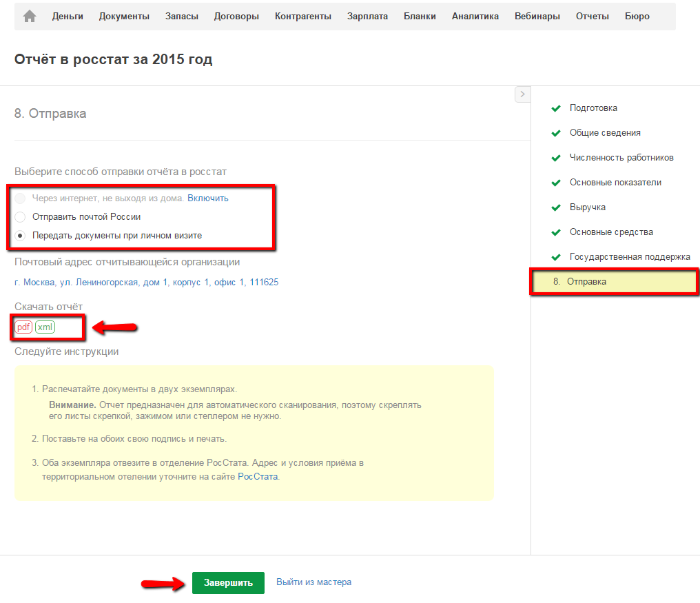Viewport: 700px width, 603px height.
Task: Open the Деньги menu
Action: click(68, 17)
